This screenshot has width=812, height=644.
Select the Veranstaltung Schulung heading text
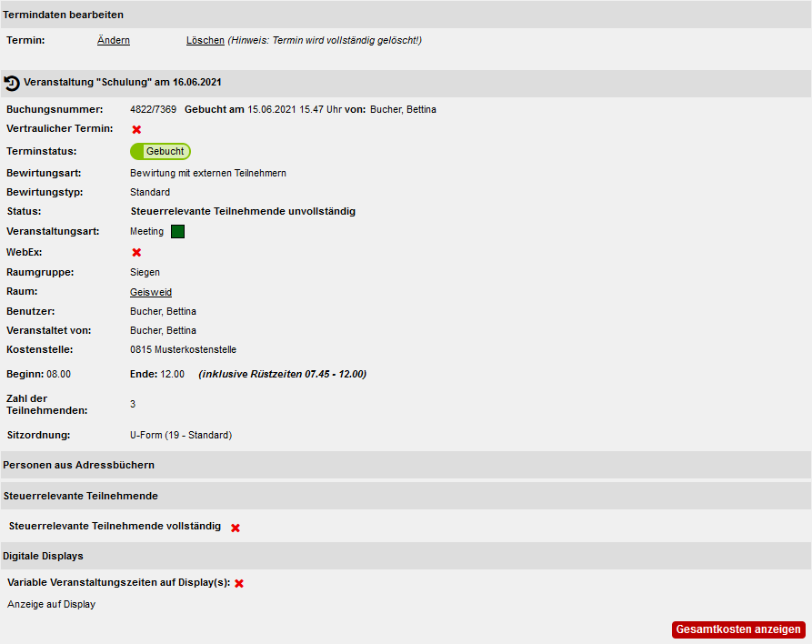pos(123,83)
